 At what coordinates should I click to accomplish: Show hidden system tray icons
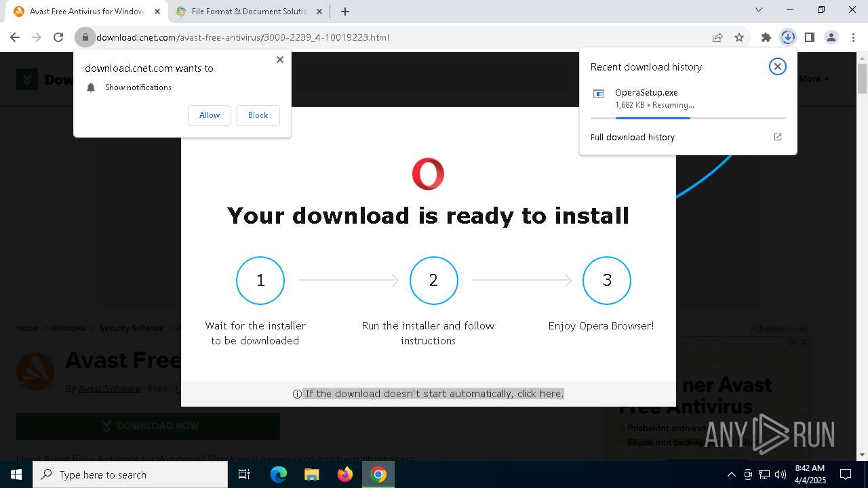[x=731, y=474]
